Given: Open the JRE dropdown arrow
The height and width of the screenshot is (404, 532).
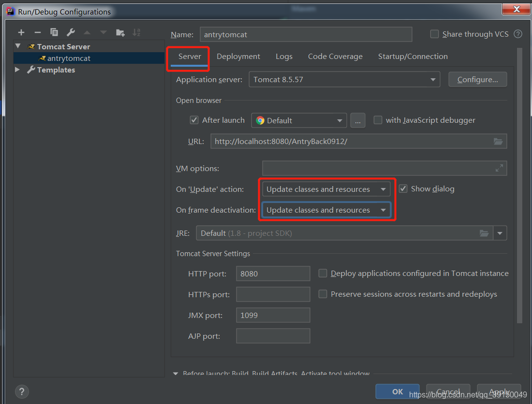Looking at the screenshot, I should coord(500,233).
